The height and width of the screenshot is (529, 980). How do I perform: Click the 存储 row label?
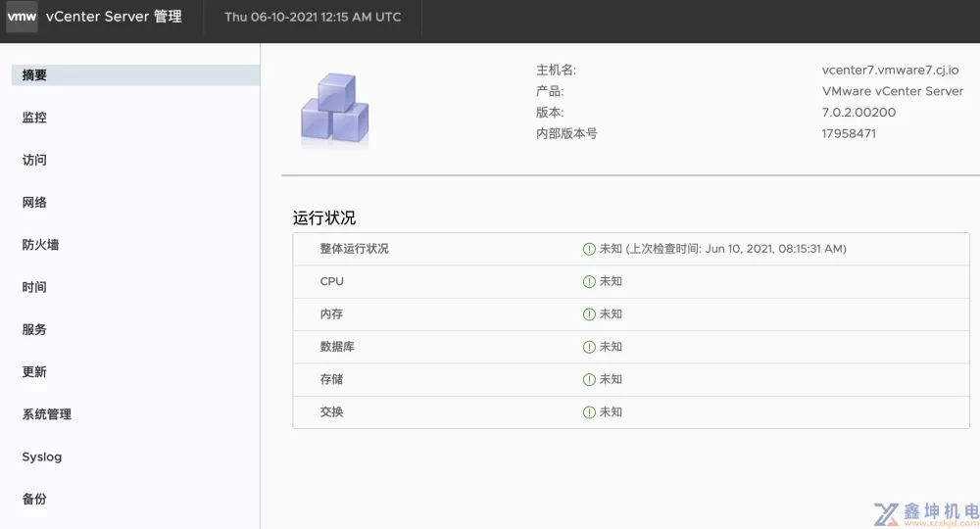pyautogui.click(x=331, y=379)
